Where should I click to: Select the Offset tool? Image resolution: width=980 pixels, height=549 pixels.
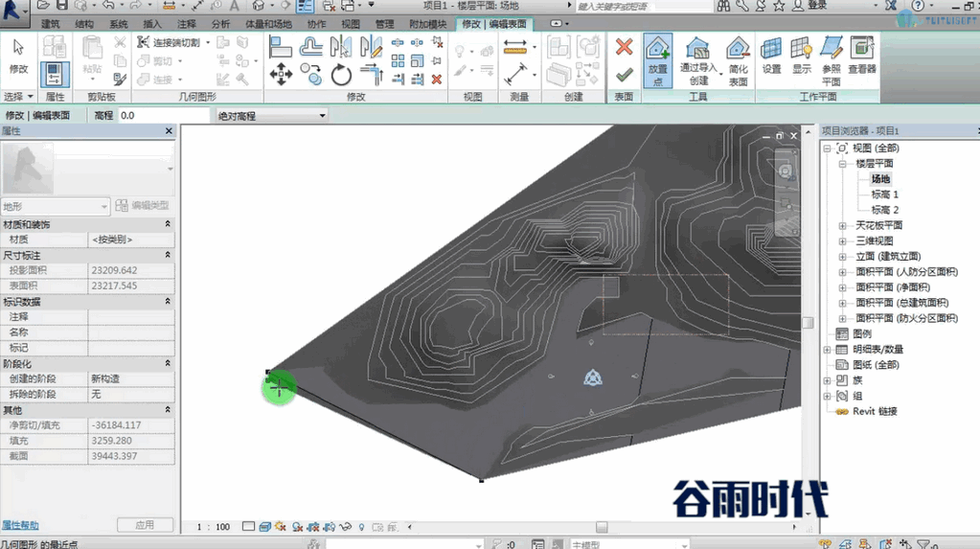click(x=310, y=47)
